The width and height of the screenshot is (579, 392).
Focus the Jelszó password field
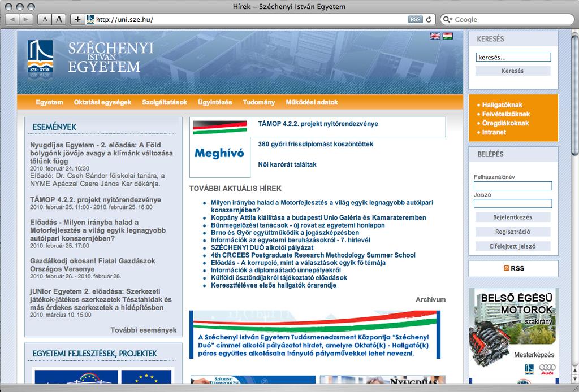(513, 203)
